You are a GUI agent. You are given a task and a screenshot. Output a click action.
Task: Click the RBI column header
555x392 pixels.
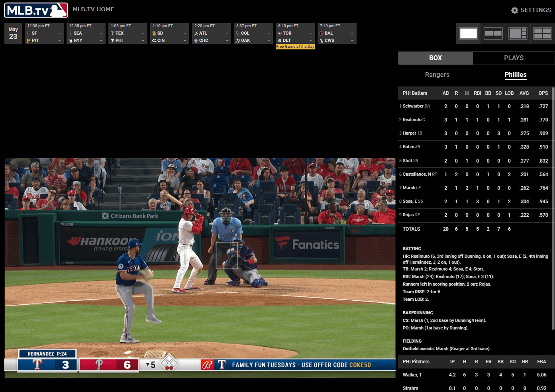click(477, 93)
